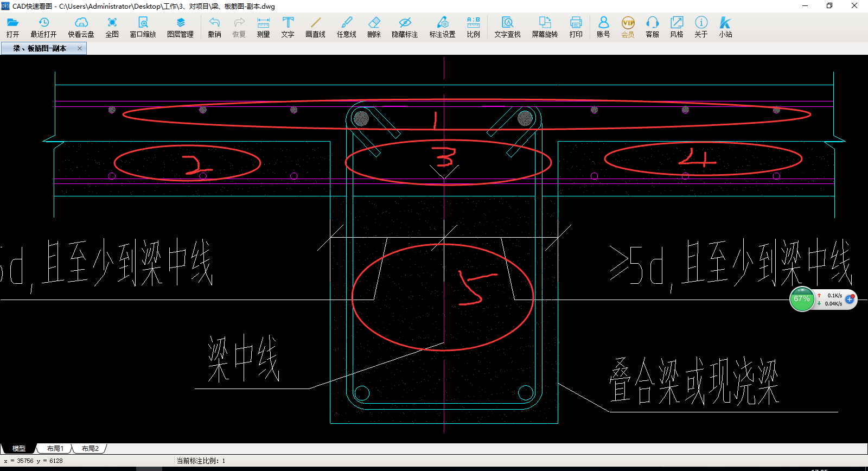This screenshot has height=471, width=868.
Task: Open 关于 about dialog
Action: coord(701,27)
